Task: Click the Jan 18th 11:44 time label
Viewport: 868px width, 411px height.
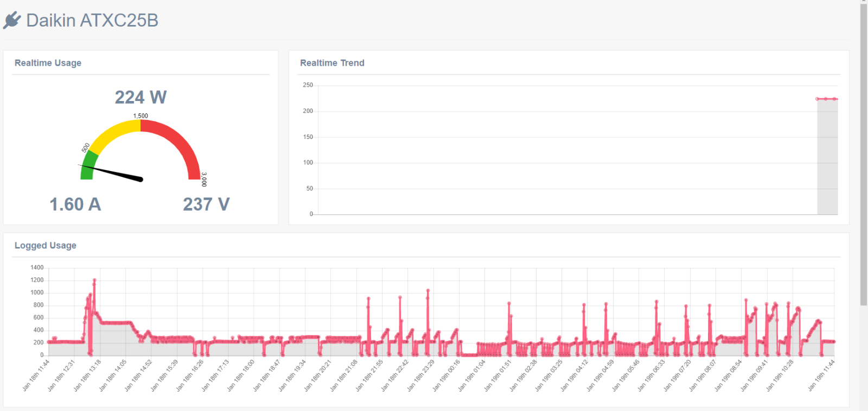Action: [36, 375]
